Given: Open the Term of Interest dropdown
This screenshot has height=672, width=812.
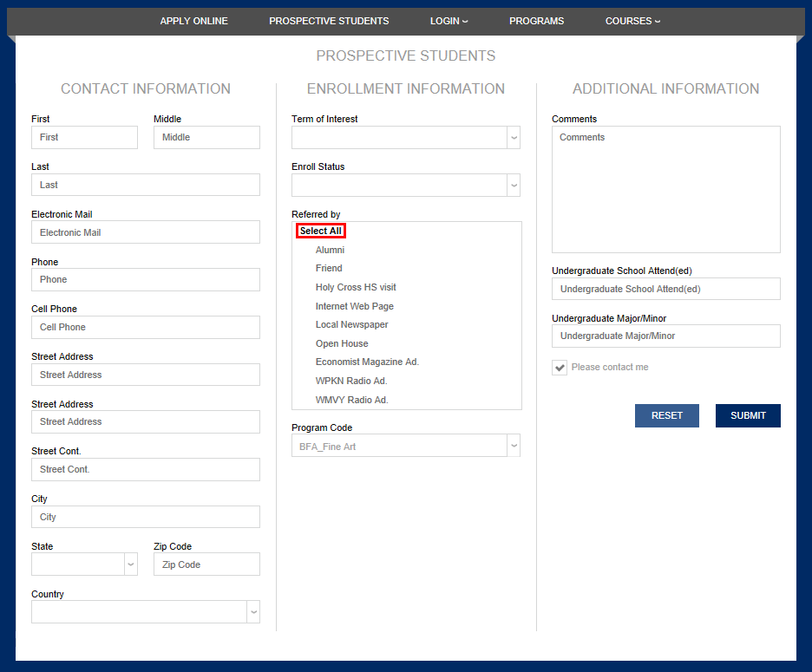Looking at the screenshot, I should (406, 137).
